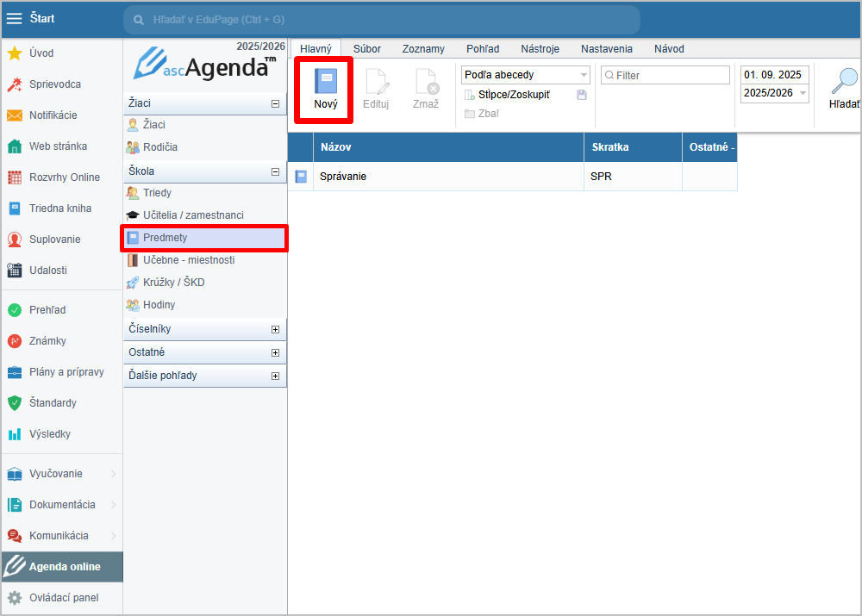Expand the Ďalšie pohľady section
Image resolution: width=862 pixels, height=616 pixels.
[275, 376]
